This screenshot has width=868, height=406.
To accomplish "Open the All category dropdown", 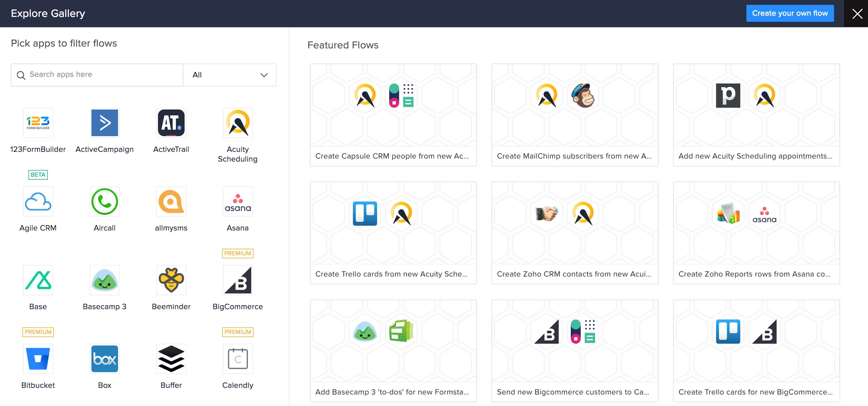I will click(230, 75).
